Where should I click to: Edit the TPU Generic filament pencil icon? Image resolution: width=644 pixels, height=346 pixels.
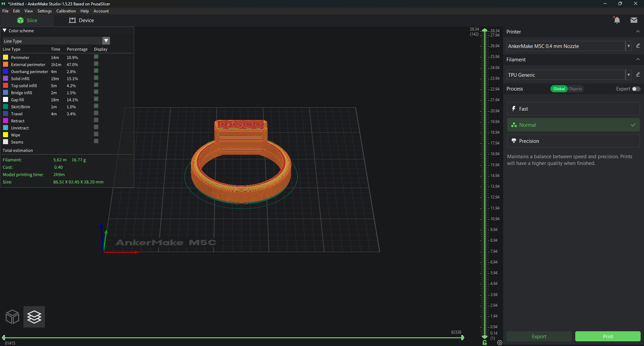coord(638,74)
